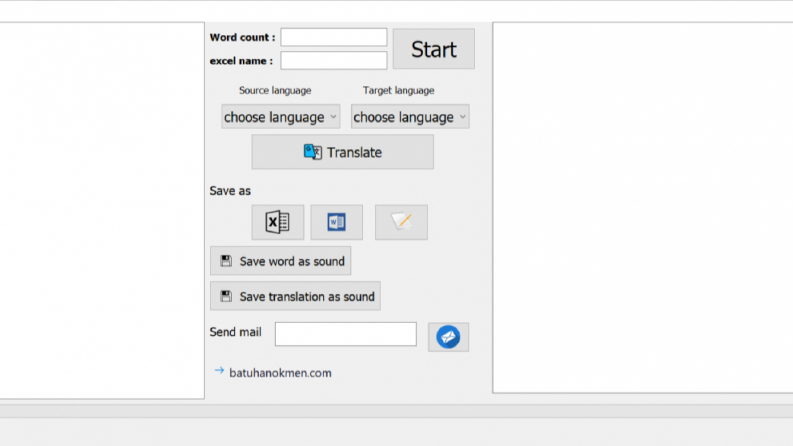Click inside the right text panel
The width and height of the screenshot is (793, 446).
pyautogui.click(x=643, y=207)
